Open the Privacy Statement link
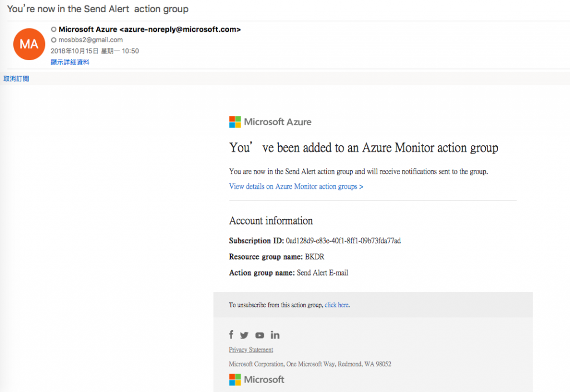Screen dimensions: 570x392 click(x=251, y=350)
